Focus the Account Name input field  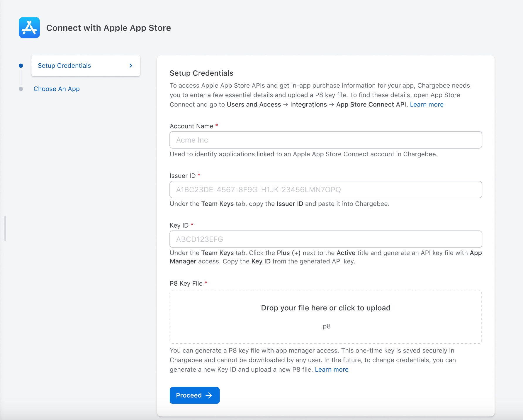coord(326,140)
